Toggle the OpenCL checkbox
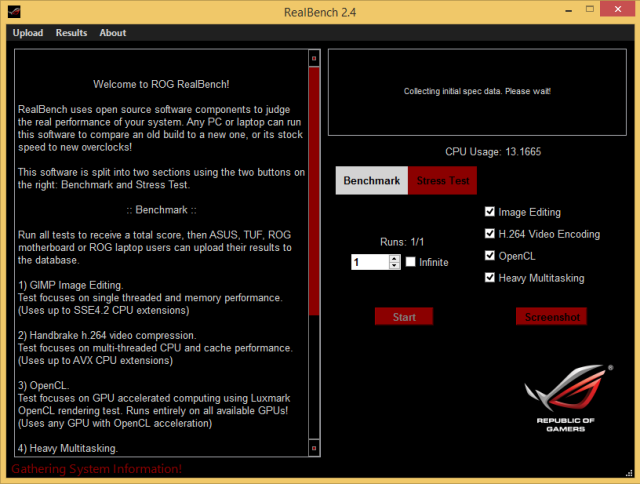The width and height of the screenshot is (640, 484). click(490, 255)
